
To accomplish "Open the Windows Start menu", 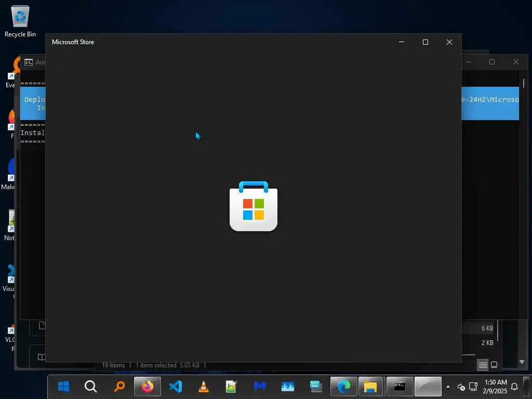I will coord(63,386).
